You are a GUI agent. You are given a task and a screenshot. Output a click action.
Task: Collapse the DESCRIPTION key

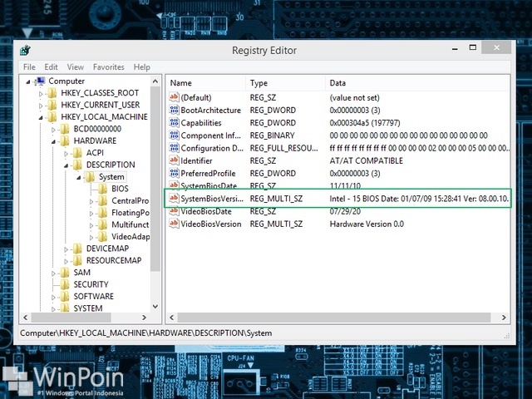pyautogui.click(x=66, y=165)
